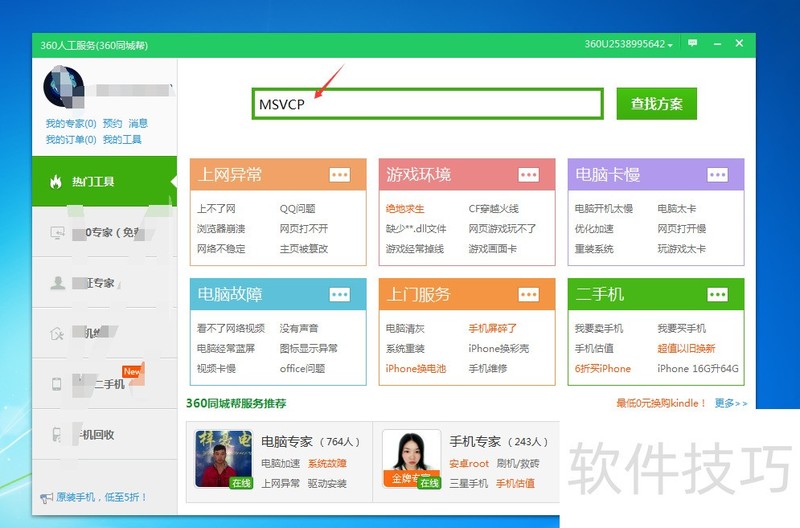Click the 重装系统 item
Image resolution: width=800 pixels, height=528 pixels.
point(594,249)
